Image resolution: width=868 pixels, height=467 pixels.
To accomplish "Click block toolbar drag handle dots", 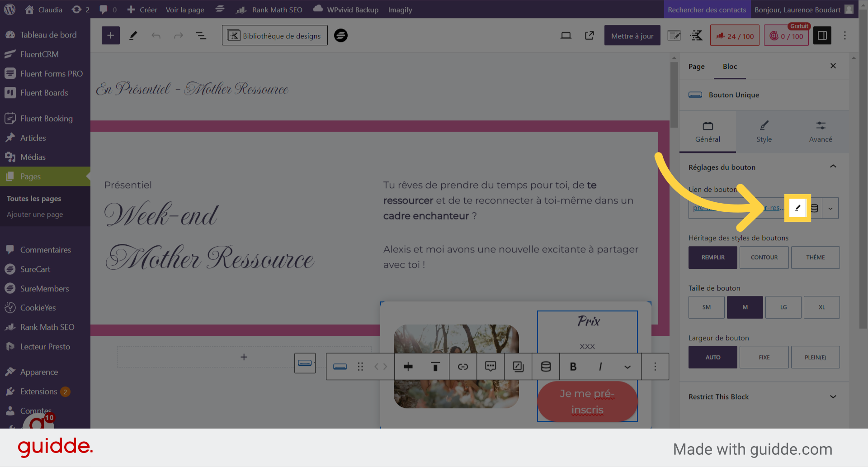I will click(x=360, y=367).
